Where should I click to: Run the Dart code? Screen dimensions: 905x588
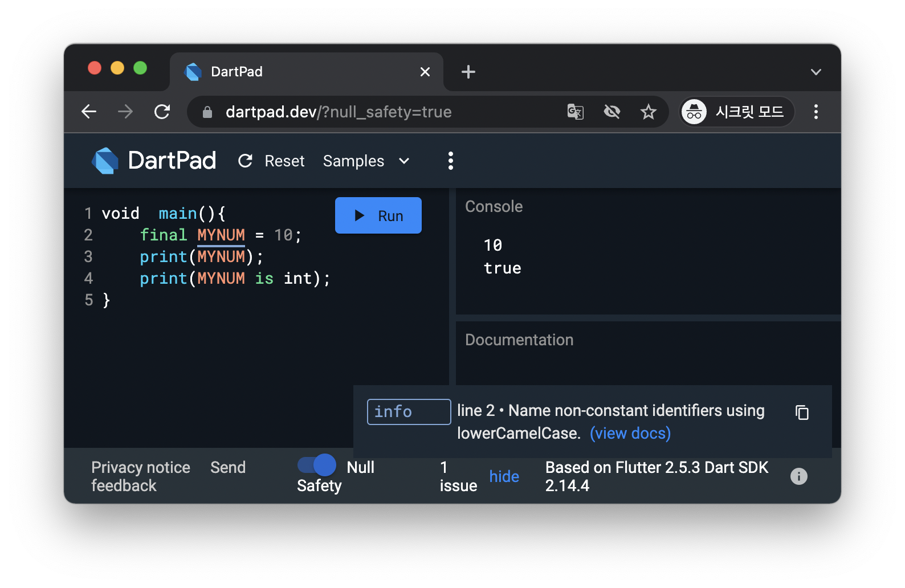[378, 215]
